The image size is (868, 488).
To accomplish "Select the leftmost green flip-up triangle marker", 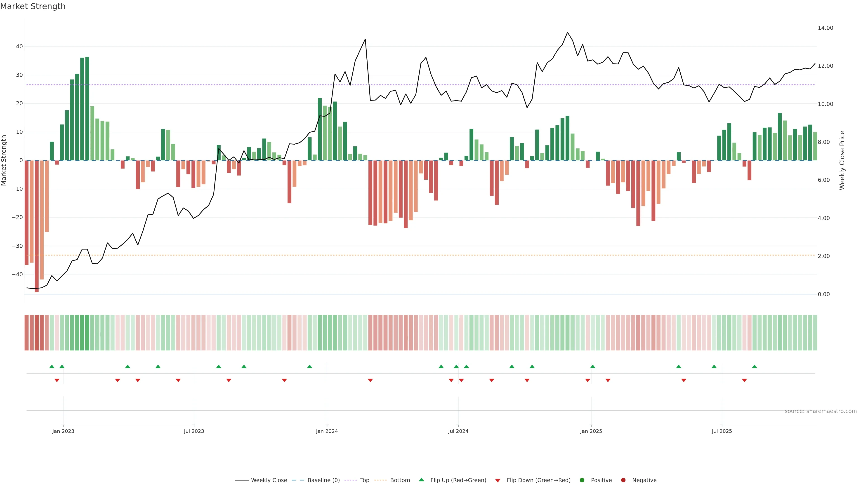I will [x=52, y=366].
